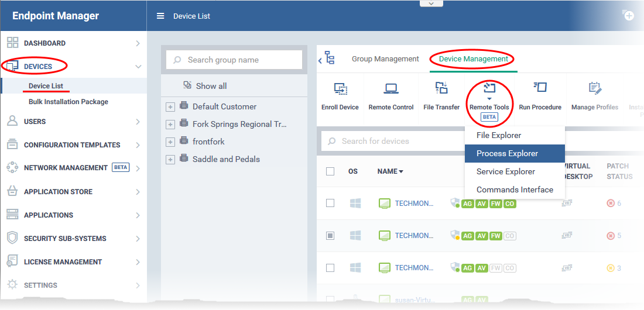Open Device List in sidebar
644x310 pixels.
46,86
